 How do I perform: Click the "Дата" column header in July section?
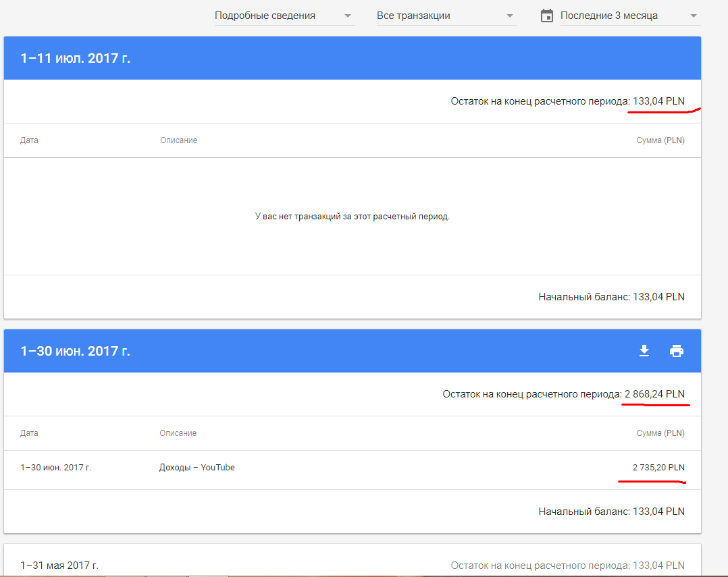click(x=29, y=140)
